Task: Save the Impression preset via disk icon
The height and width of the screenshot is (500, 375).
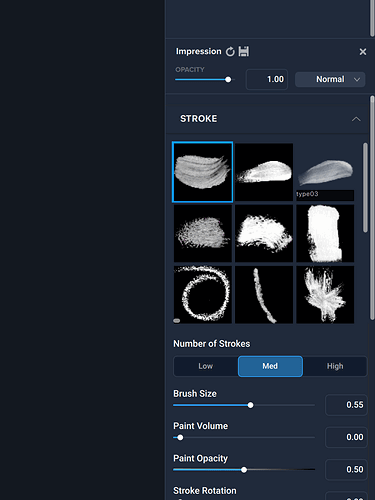Action: [x=244, y=52]
